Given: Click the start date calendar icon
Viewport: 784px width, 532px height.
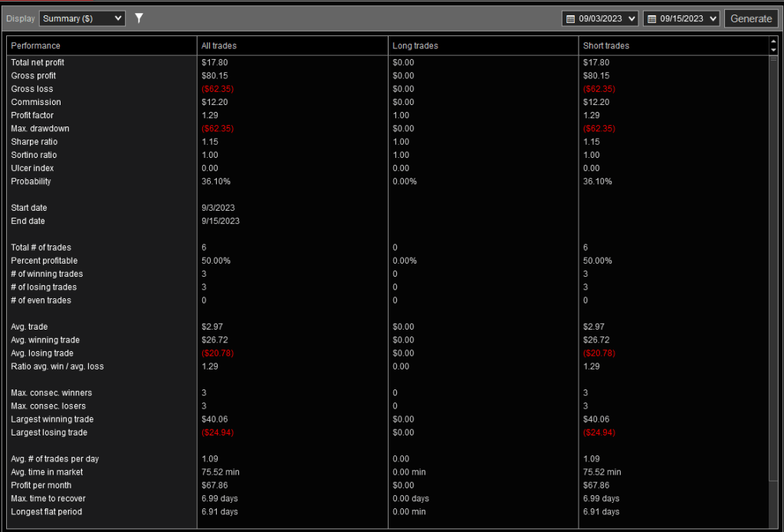Looking at the screenshot, I should [x=570, y=18].
